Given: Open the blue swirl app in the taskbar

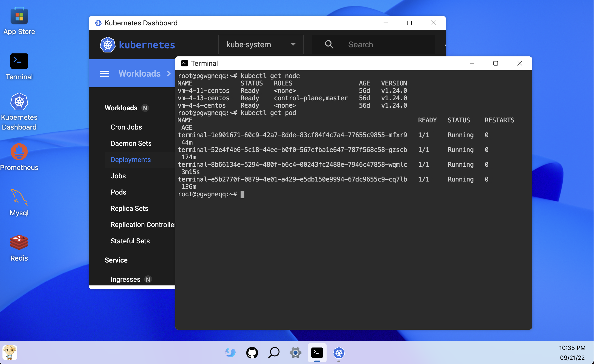Looking at the screenshot, I should point(230,353).
